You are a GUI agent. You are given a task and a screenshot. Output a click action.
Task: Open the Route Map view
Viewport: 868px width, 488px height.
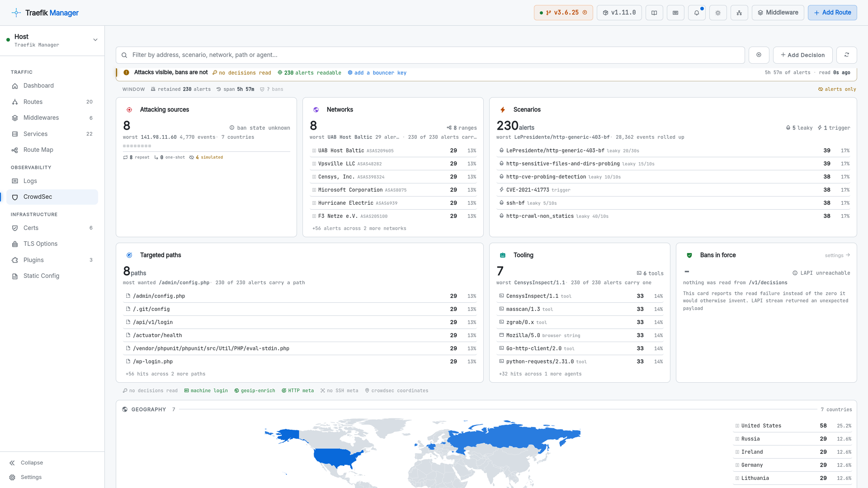(52, 150)
